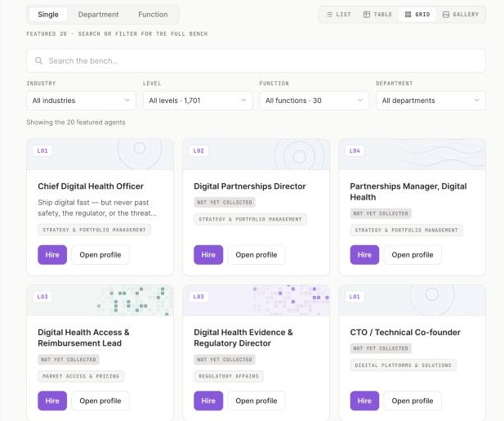
Task: Hire the Digital Partnerships Director
Action: [x=208, y=255]
